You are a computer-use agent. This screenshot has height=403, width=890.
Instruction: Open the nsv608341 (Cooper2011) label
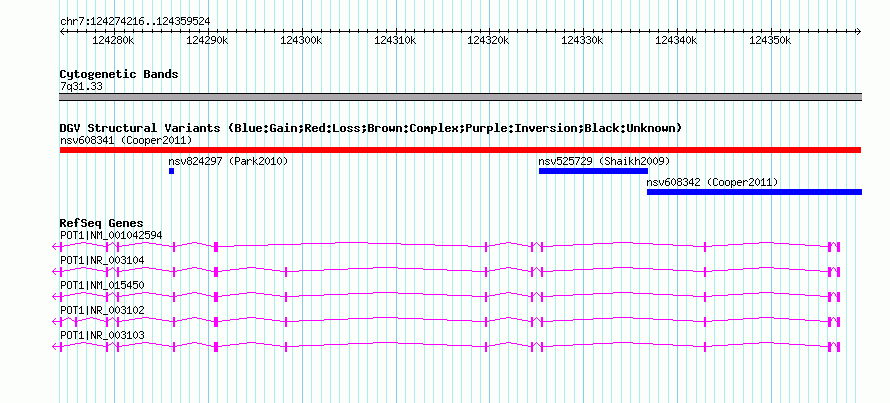126,140
